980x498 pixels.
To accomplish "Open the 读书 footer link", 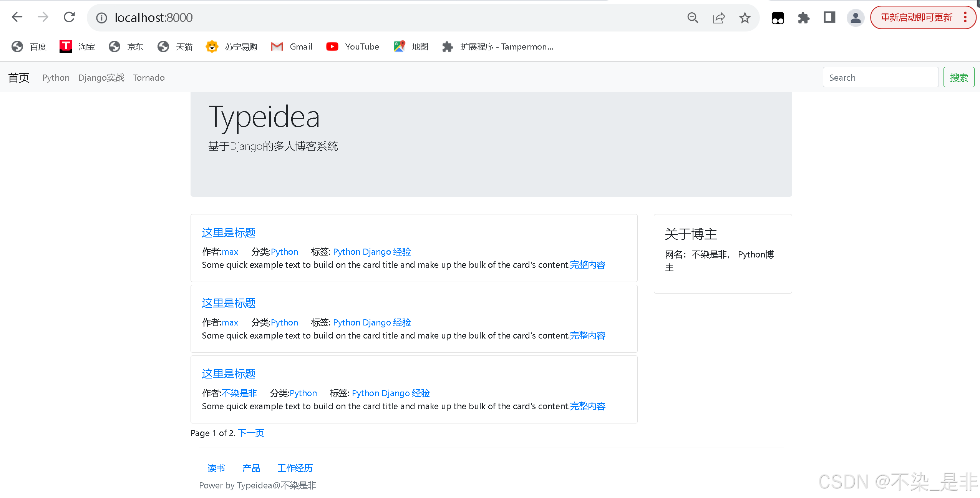I will 216,468.
